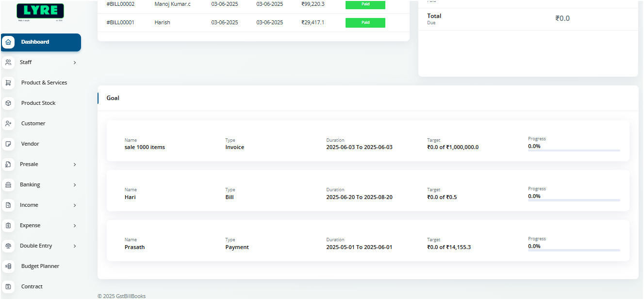The width and height of the screenshot is (644, 300).
Task: Click the Staff people icon
Action: tap(8, 63)
